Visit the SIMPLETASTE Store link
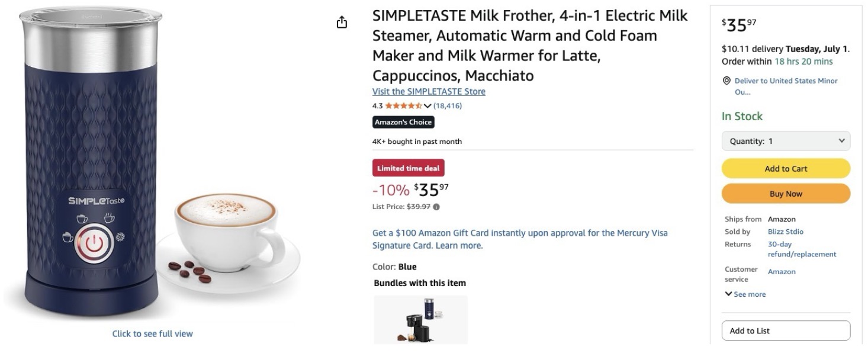868x353 pixels. tap(429, 91)
